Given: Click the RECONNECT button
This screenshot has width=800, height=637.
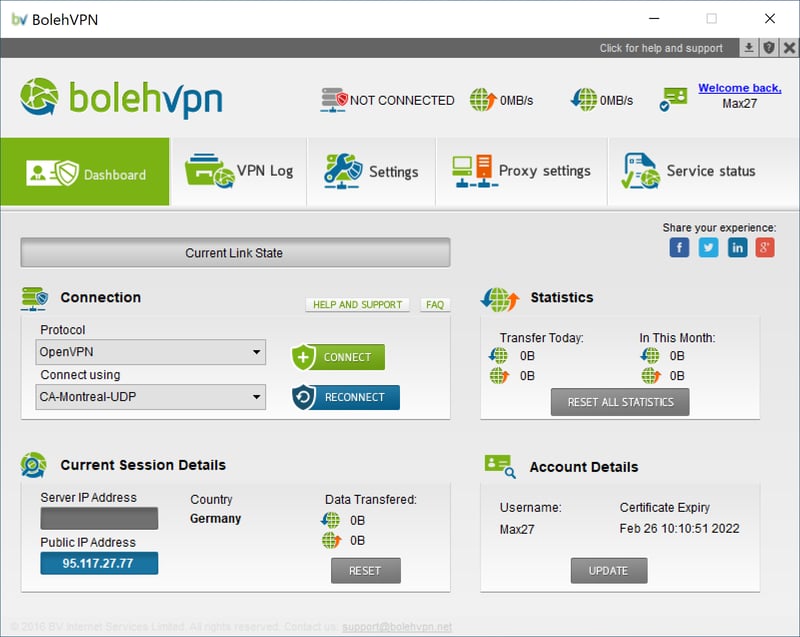Looking at the screenshot, I should click(345, 397).
